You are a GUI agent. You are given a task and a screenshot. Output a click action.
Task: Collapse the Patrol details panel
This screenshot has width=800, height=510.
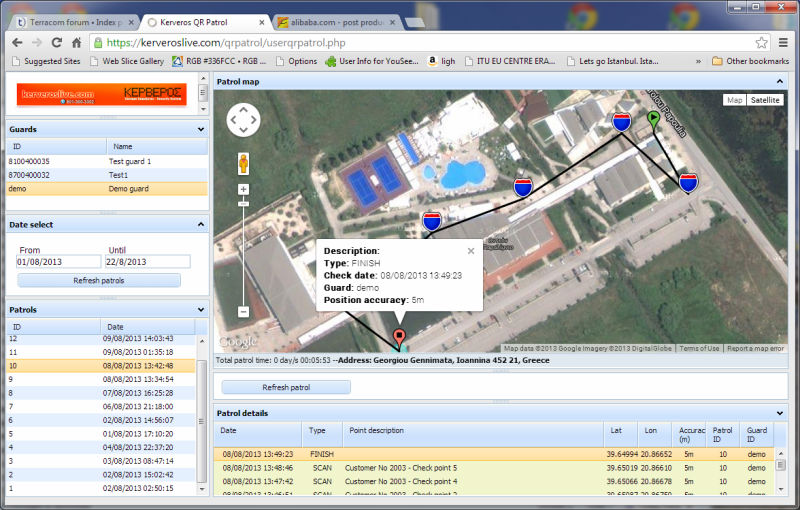tap(780, 413)
